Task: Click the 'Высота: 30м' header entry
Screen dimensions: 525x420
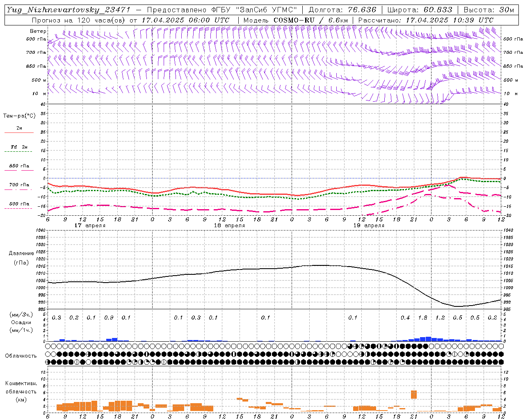Action: coord(488,10)
